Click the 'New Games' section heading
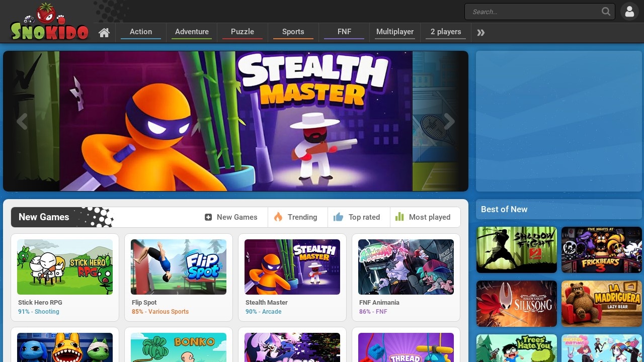 coord(44,217)
